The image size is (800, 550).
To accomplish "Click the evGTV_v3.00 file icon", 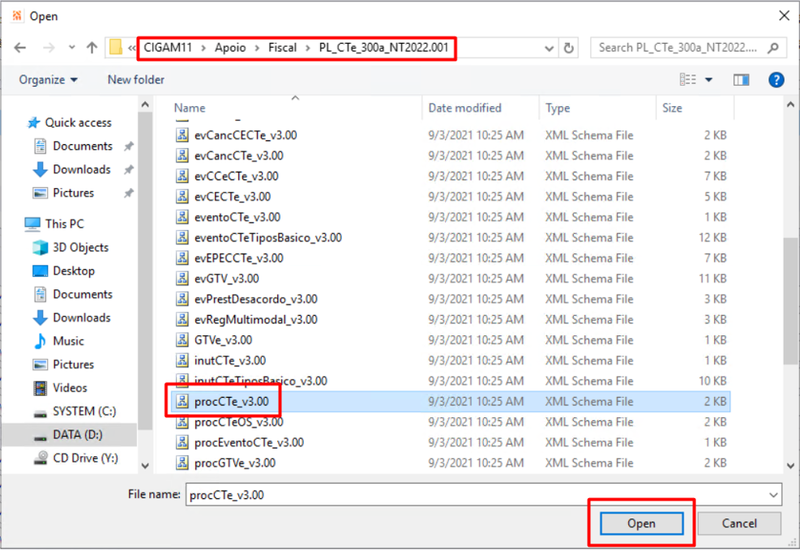I will (x=182, y=278).
